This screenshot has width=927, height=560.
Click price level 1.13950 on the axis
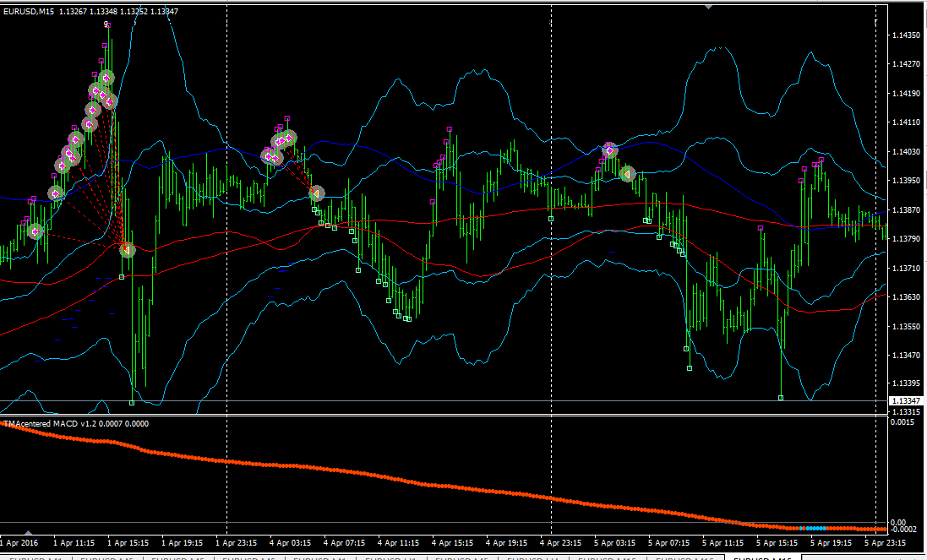click(x=907, y=181)
